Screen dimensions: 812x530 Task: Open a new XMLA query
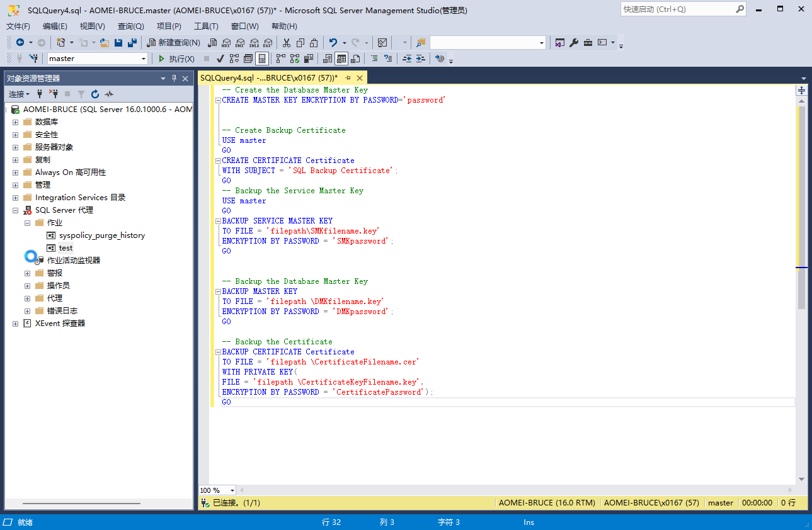[254, 42]
